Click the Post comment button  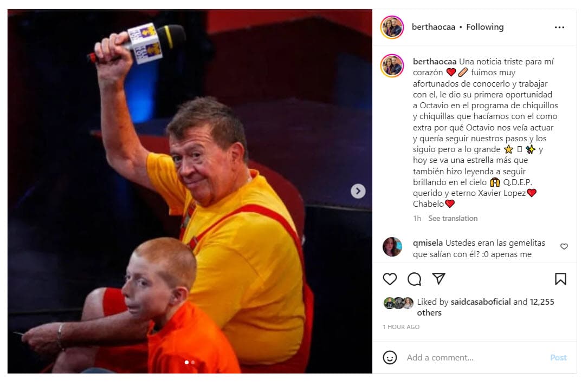558,358
